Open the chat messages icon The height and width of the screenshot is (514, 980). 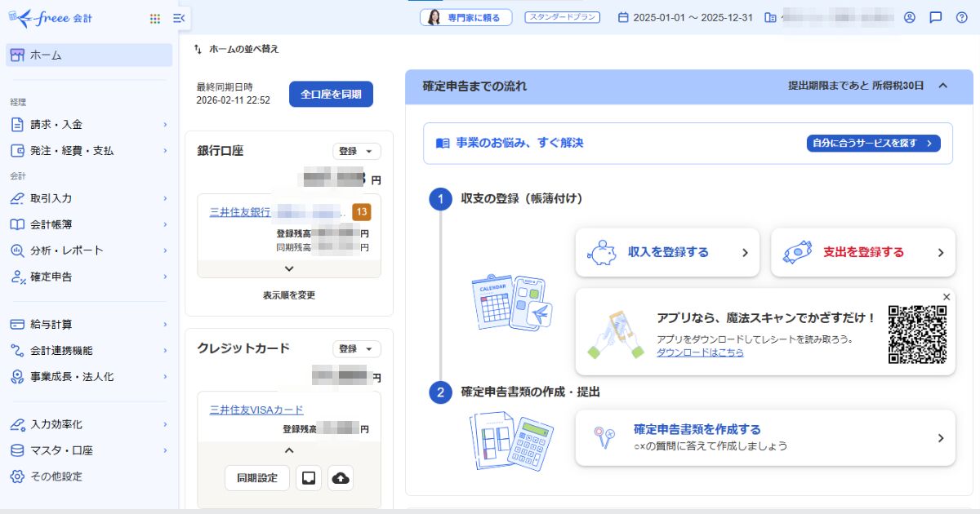(x=936, y=17)
